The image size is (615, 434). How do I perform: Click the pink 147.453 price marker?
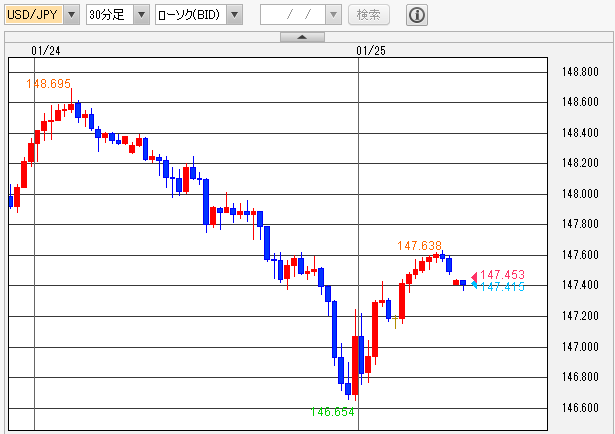(x=498, y=275)
